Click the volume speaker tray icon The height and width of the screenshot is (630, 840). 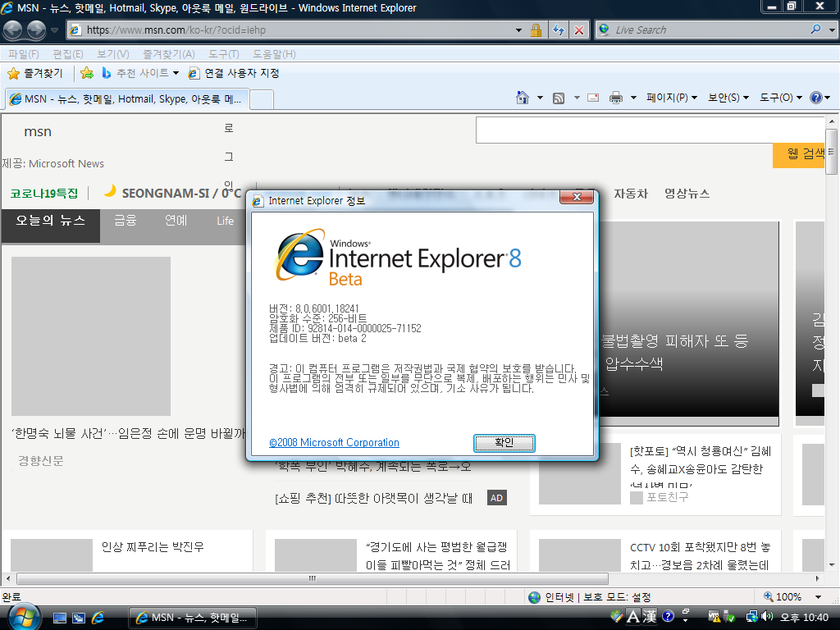coord(768,617)
